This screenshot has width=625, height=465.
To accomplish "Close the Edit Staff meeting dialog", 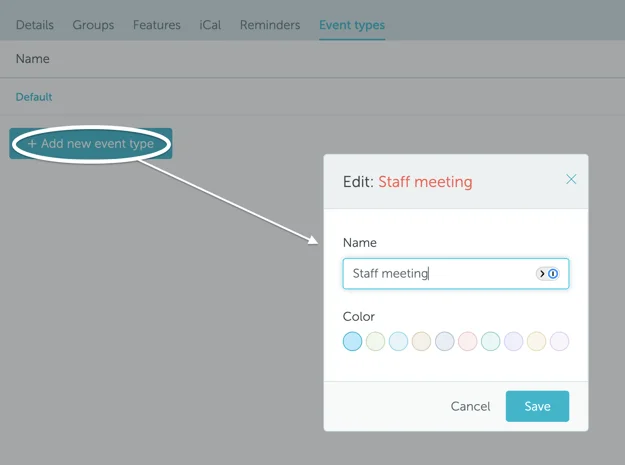I will click(571, 180).
